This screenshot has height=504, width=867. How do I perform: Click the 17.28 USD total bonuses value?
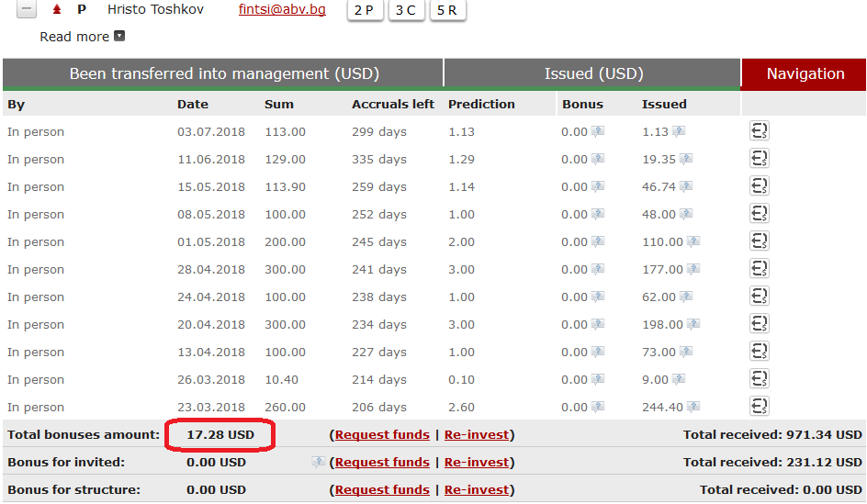click(x=220, y=435)
